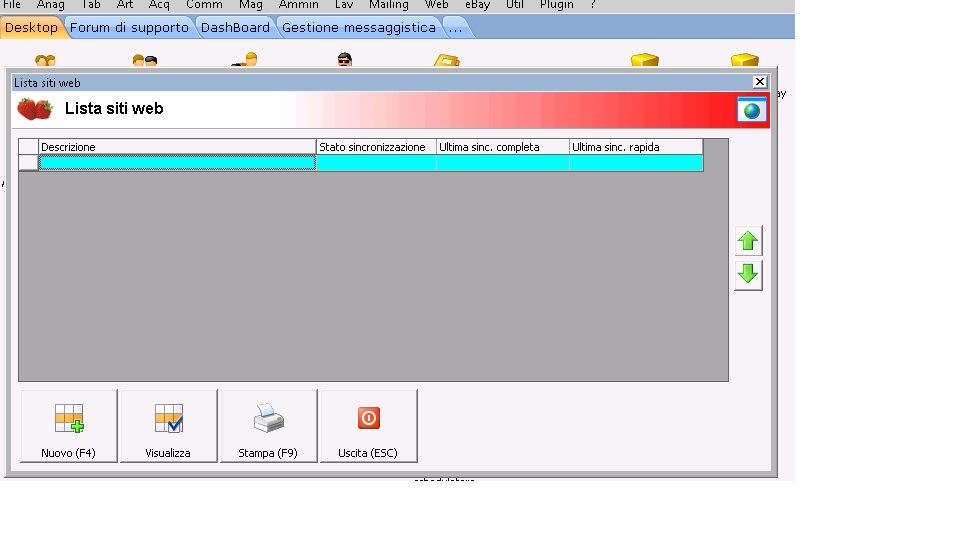Show more tabs with the ellipsis tab
960x540 pixels.
456,28
